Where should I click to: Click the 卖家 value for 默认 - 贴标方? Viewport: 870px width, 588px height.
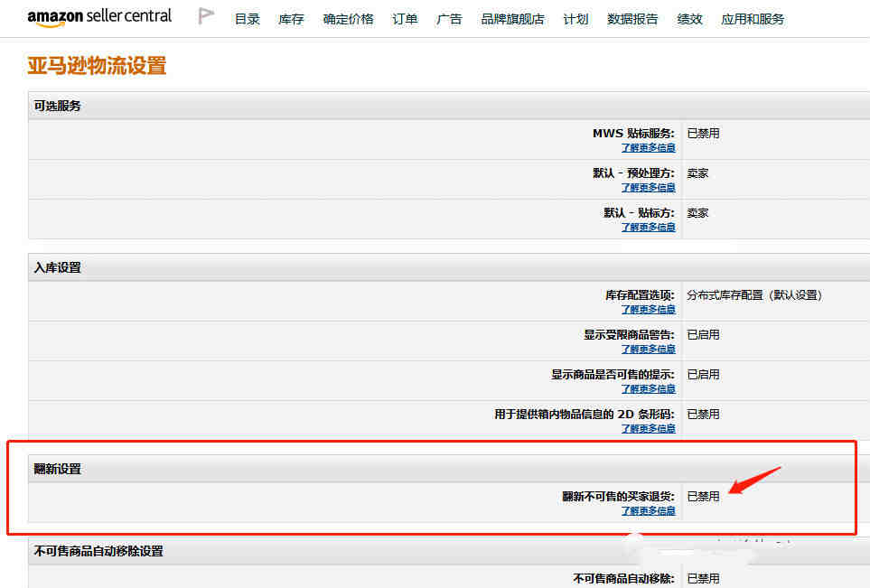click(697, 213)
